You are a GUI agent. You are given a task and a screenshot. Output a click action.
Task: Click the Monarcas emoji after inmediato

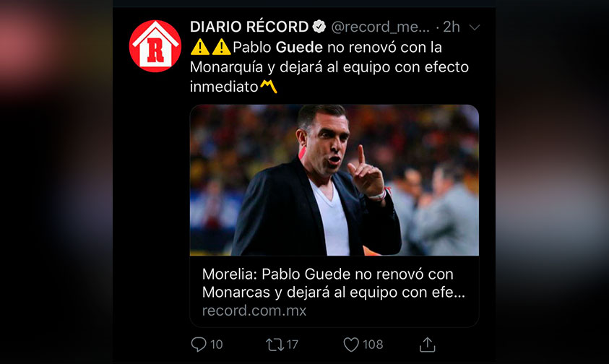click(269, 87)
